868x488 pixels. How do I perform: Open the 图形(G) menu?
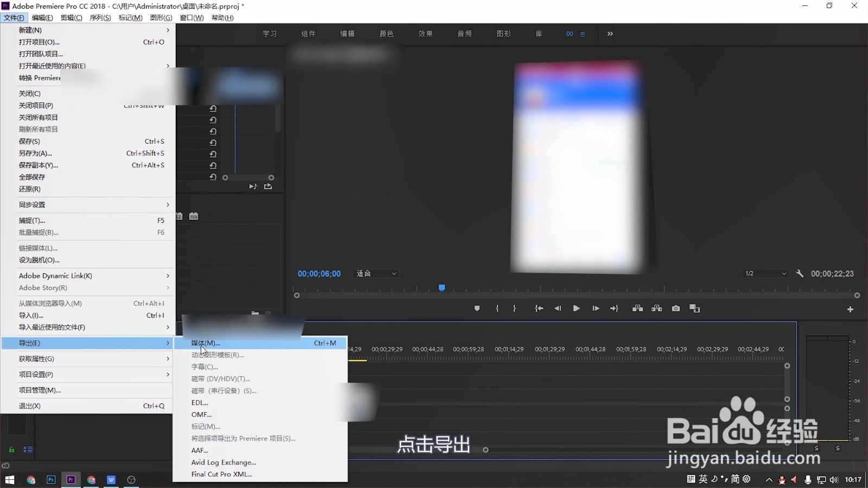tap(161, 17)
